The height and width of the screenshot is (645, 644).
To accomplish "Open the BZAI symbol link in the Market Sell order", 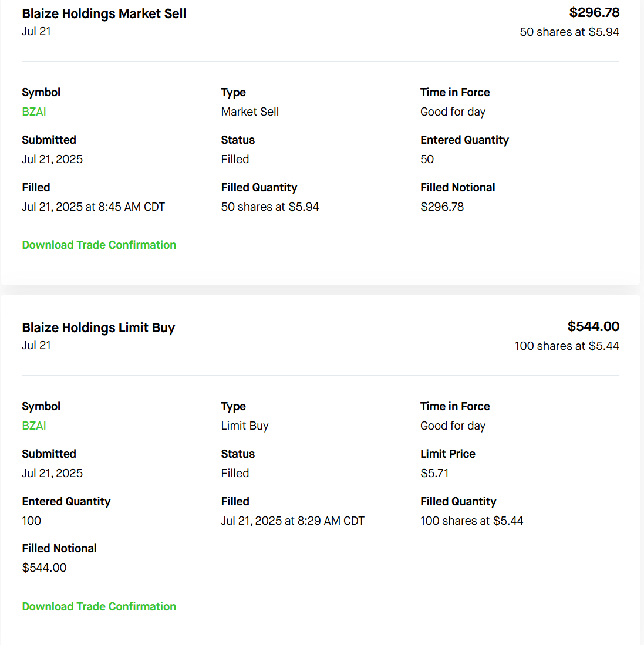I will (x=34, y=112).
